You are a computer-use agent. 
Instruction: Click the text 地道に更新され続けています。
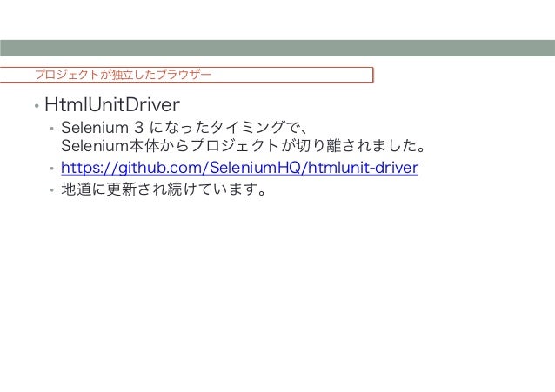pos(164,189)
